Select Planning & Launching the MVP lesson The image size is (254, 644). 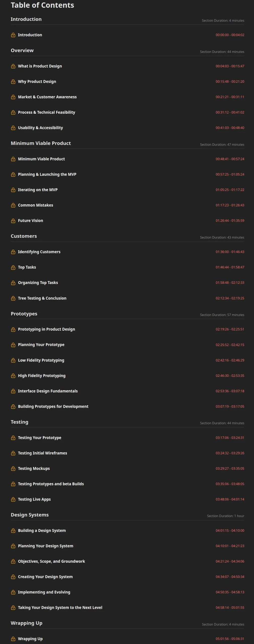[47, 174]
